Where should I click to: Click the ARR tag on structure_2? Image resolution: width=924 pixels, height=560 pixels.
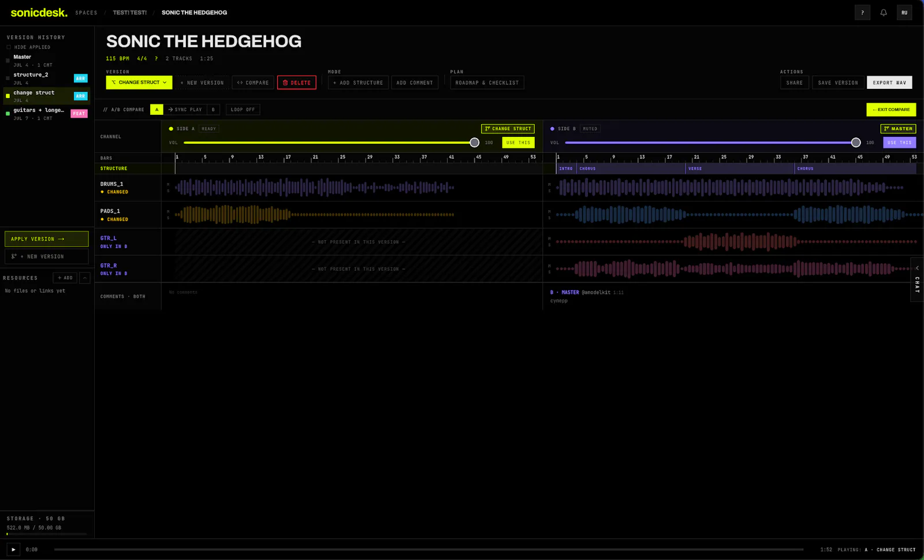click(x=81, y=79)
